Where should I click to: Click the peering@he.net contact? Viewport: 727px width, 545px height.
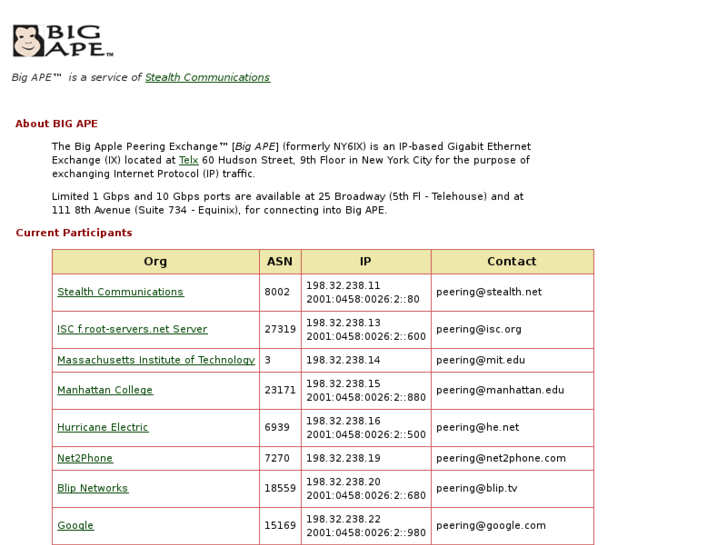point(477,427)
